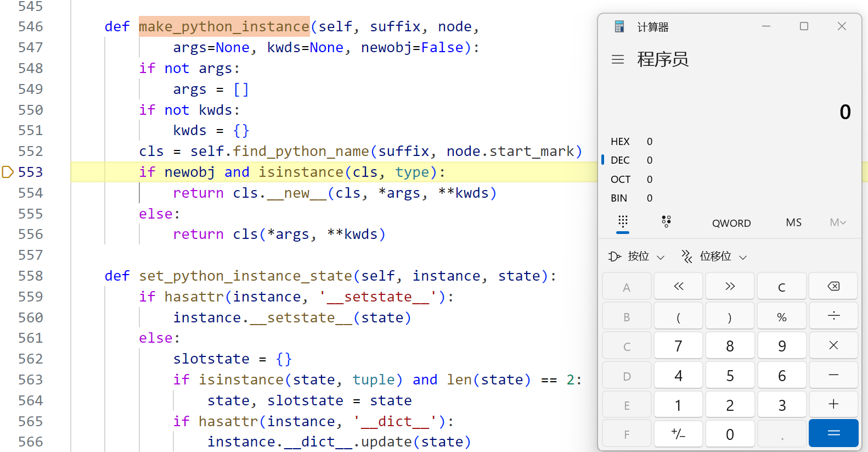Click the MS memory store button
This screenshot has width=868, height=452.
pyautogui.click(x=793, y=222)
